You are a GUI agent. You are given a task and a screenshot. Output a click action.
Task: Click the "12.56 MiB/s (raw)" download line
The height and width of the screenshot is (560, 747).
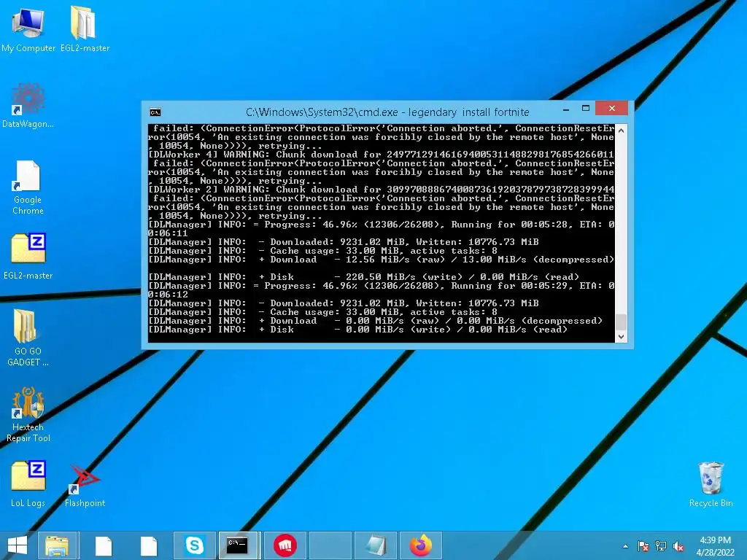(381, 260)
